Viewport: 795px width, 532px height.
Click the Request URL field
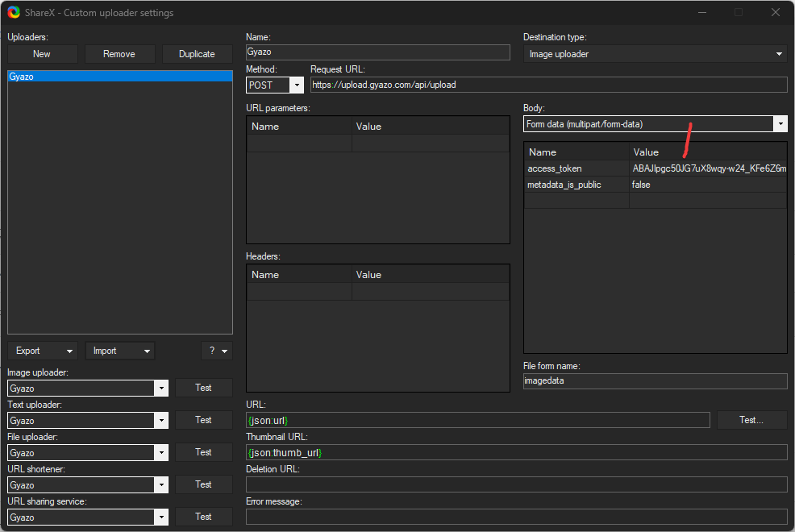coord(548,85)
